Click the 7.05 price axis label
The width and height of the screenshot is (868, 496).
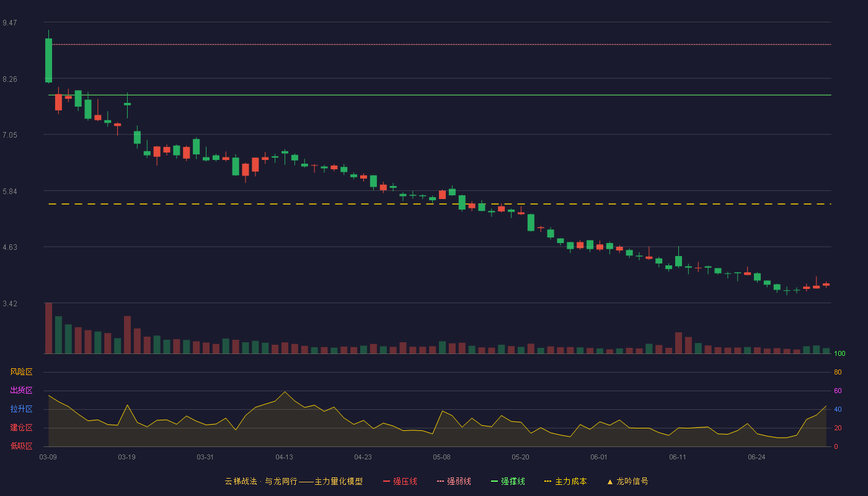point(10,135)
